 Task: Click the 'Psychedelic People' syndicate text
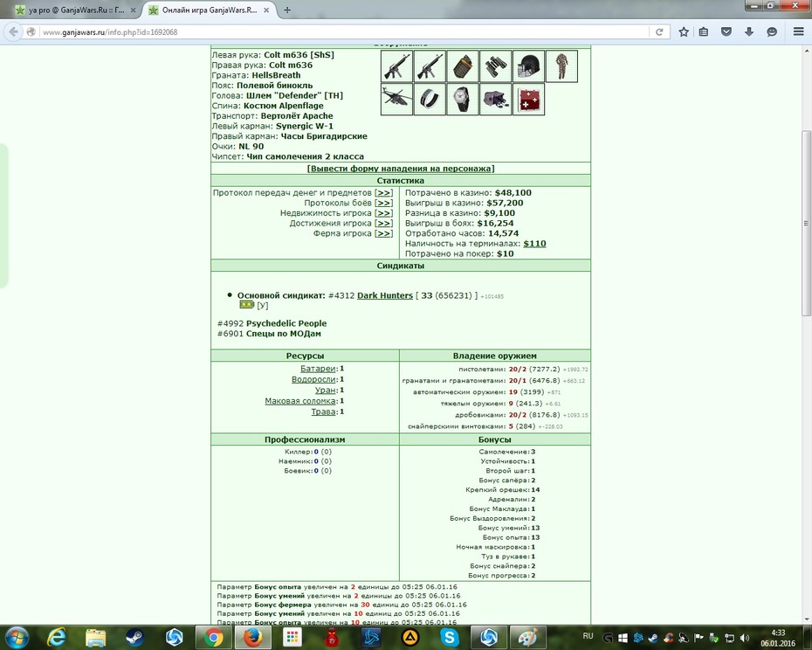point(286,323)
